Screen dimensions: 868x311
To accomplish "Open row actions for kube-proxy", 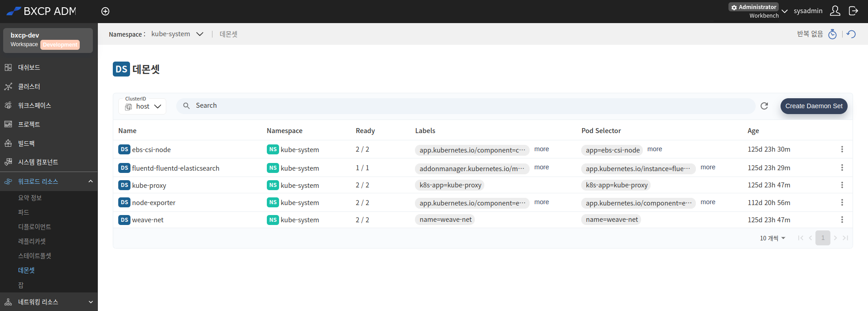I will [842, 185].
